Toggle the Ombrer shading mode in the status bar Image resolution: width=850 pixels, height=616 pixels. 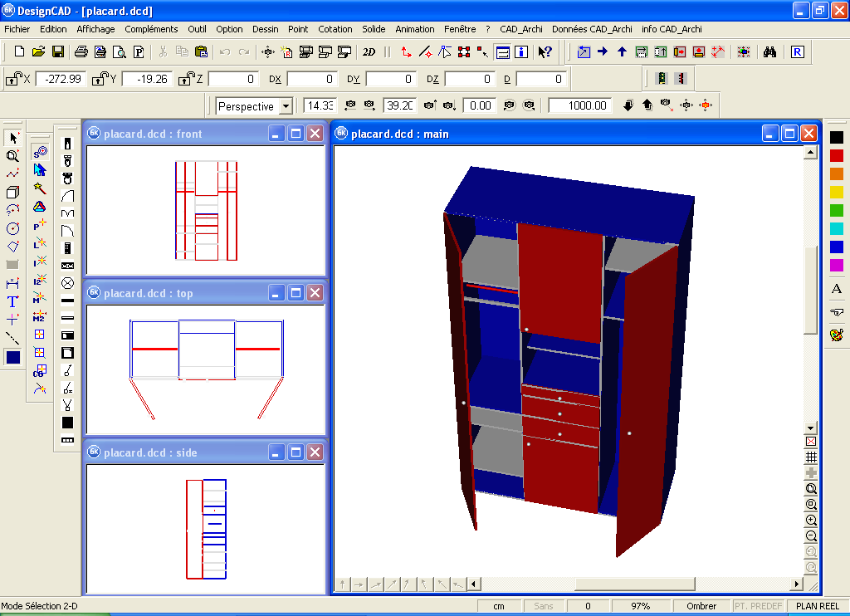703,606
